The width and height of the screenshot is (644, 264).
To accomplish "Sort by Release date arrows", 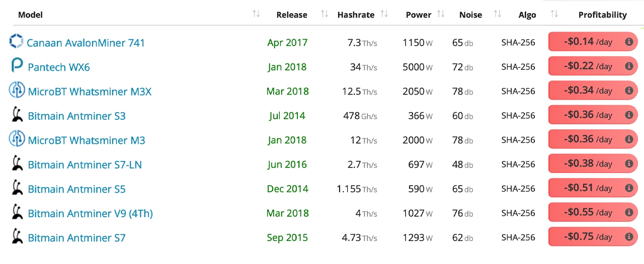I will 325,14.
